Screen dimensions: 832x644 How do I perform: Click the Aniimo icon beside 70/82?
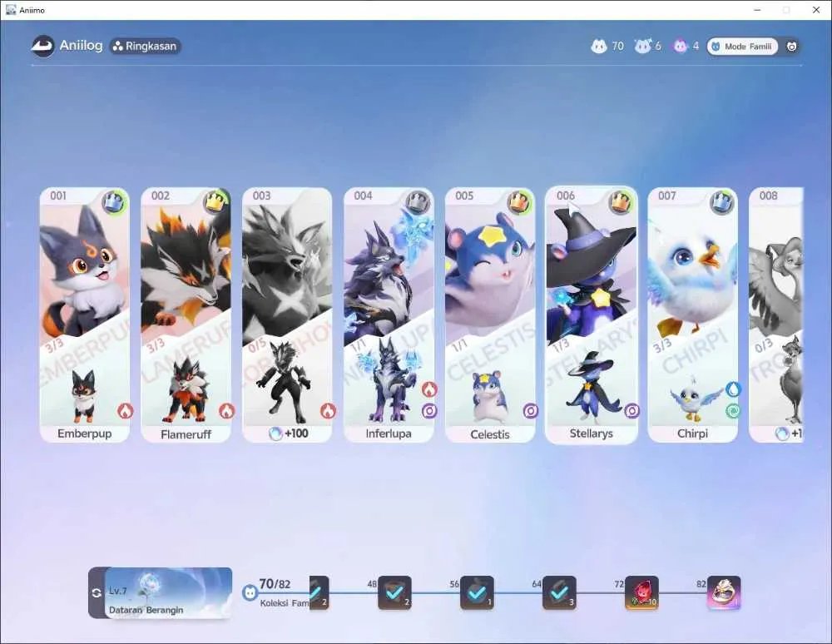[250, 593]
